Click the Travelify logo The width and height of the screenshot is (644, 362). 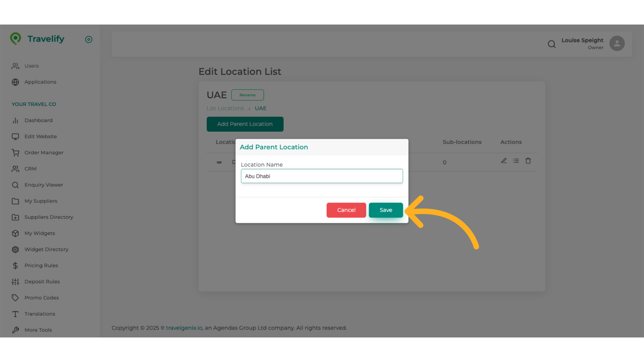click(37, 39)
